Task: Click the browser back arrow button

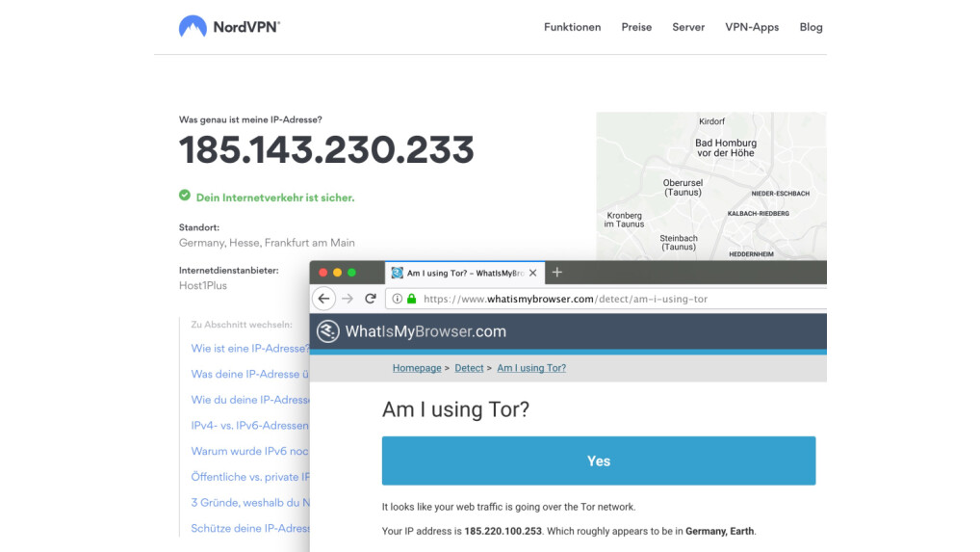Action: 323,299
